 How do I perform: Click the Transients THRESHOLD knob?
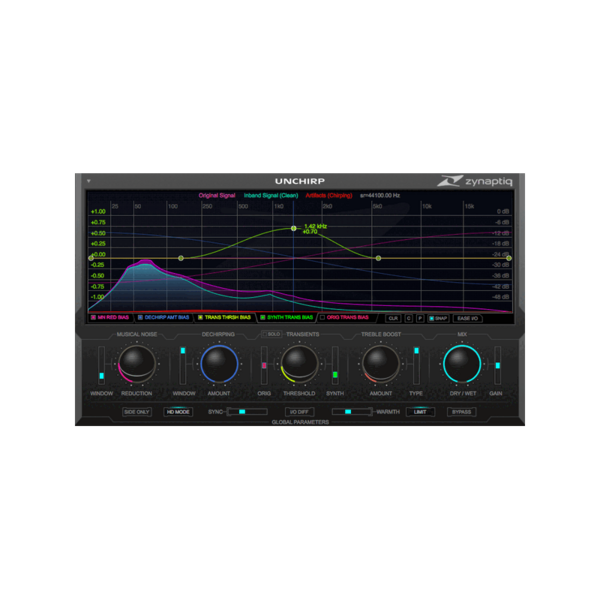(x=299, y=364)
